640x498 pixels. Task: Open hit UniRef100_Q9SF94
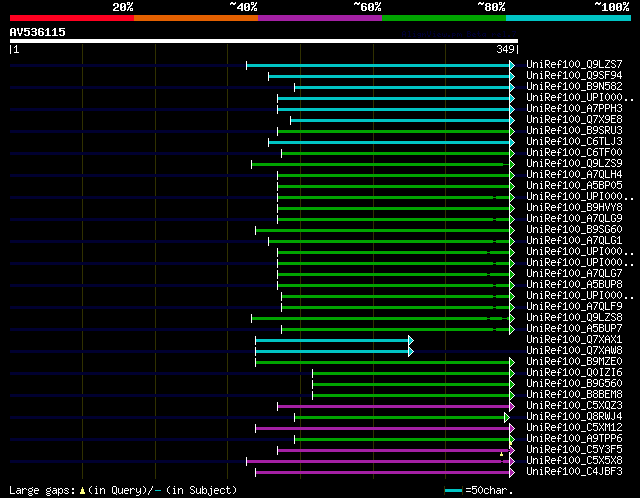[574, 76]
